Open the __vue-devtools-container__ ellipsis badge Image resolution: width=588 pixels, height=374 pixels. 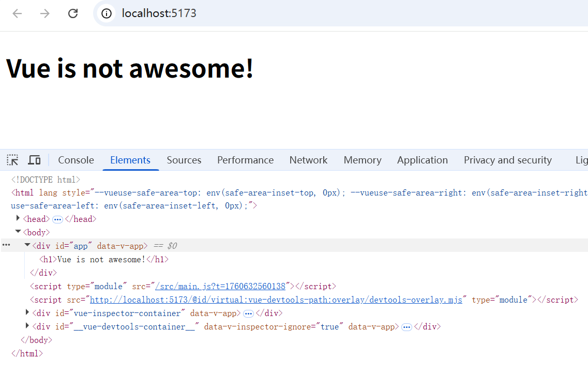[x=406, y=327]
